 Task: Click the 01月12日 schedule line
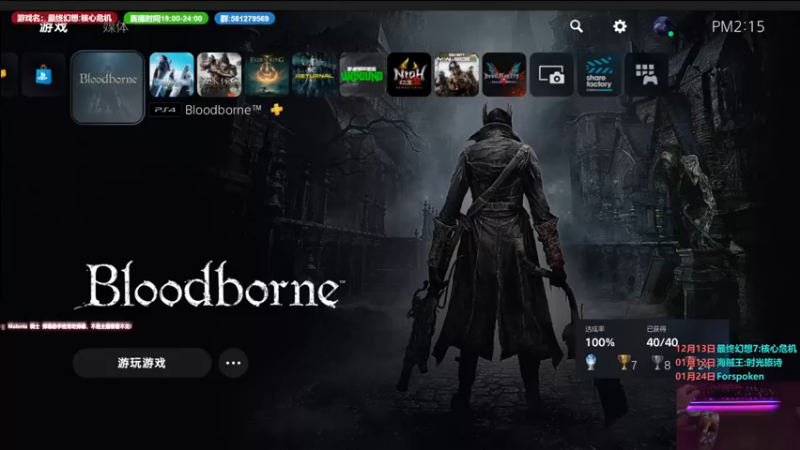[729, 362]
